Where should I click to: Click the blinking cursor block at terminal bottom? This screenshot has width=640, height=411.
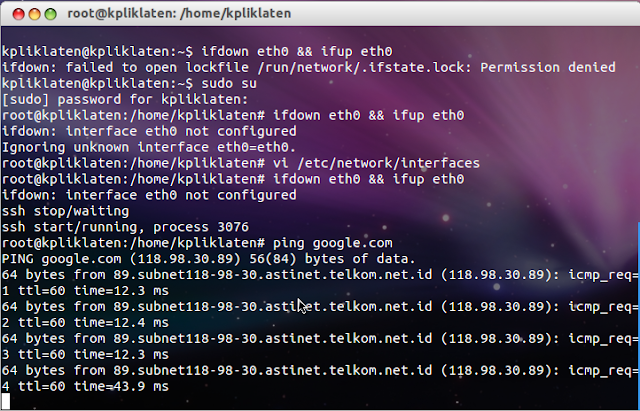click(x=6, y=401)
